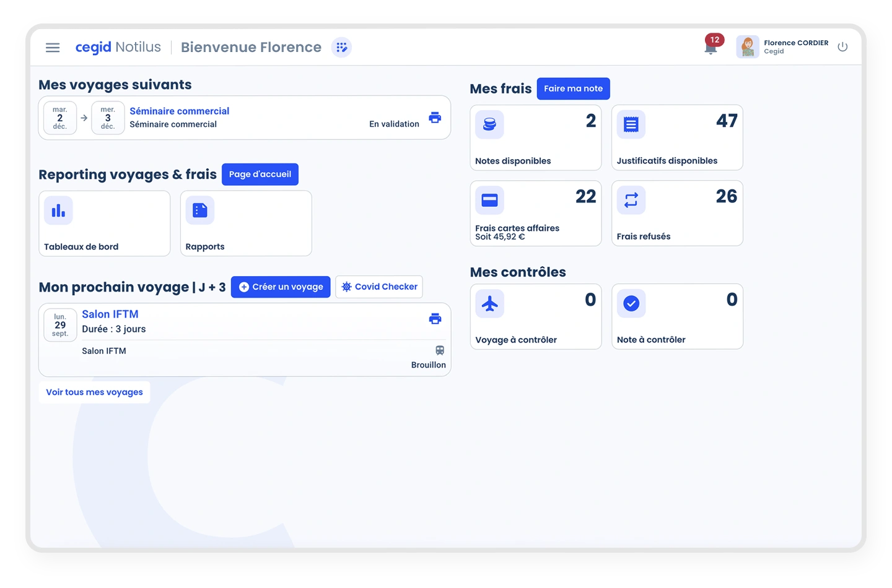Open Florence CORDIER user profile avatar
The height and width of the screenshot is (588, 892).
748,47
